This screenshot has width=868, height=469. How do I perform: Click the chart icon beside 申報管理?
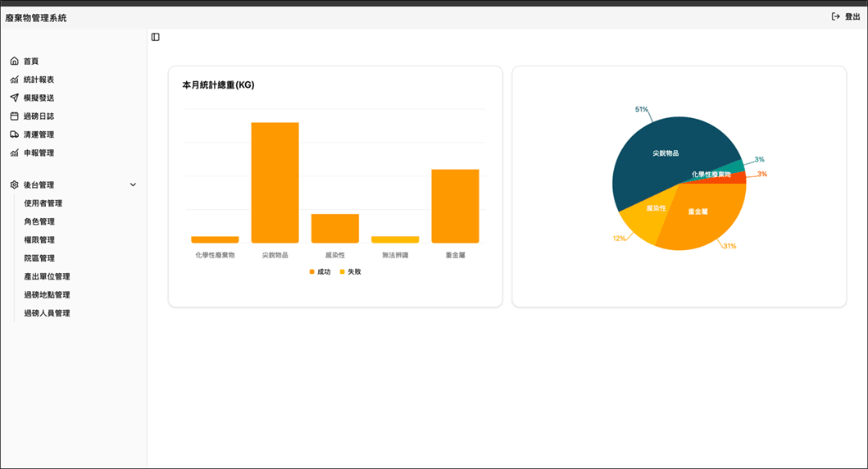coord(15,153)
